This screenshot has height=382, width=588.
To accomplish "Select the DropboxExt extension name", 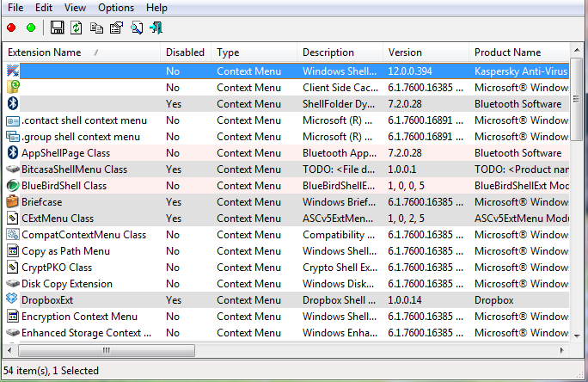I will click(47, 300).
